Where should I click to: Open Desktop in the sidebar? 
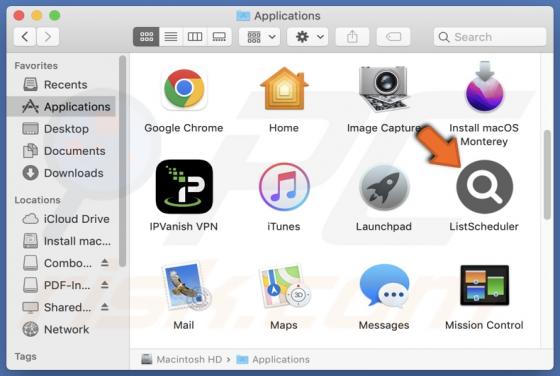click(61, 129)
